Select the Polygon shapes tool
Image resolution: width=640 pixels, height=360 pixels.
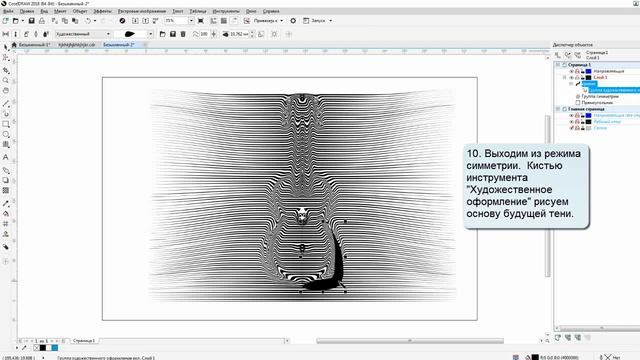[x=6, y=144]
